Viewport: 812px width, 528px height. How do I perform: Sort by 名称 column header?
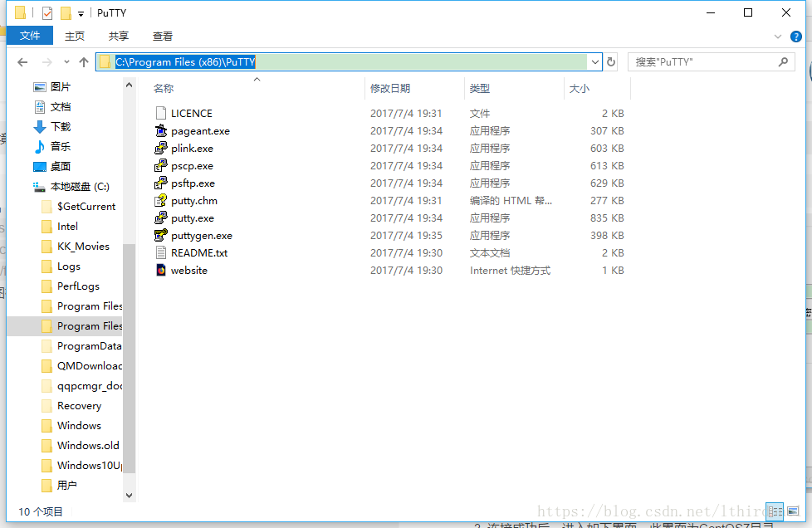[164, 89]
